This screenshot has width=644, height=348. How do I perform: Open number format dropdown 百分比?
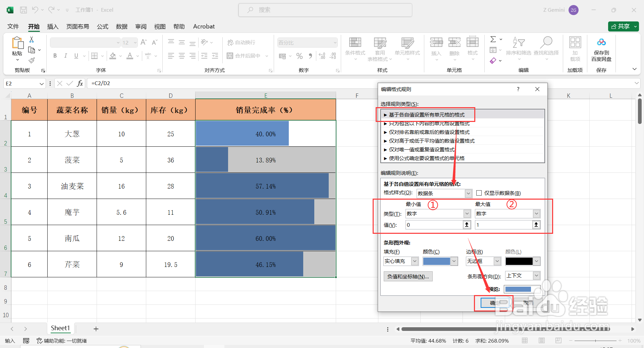[307, 43]
